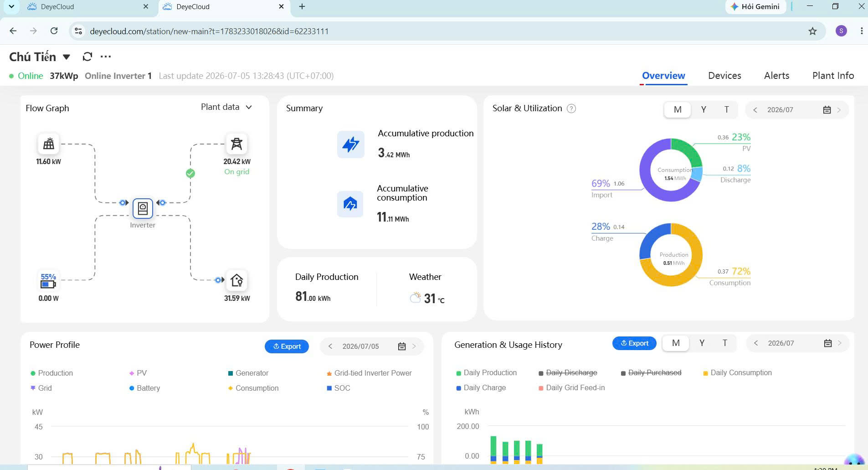
Task: Click the Accumulative consumption house icon
Action: coord(350,204)
